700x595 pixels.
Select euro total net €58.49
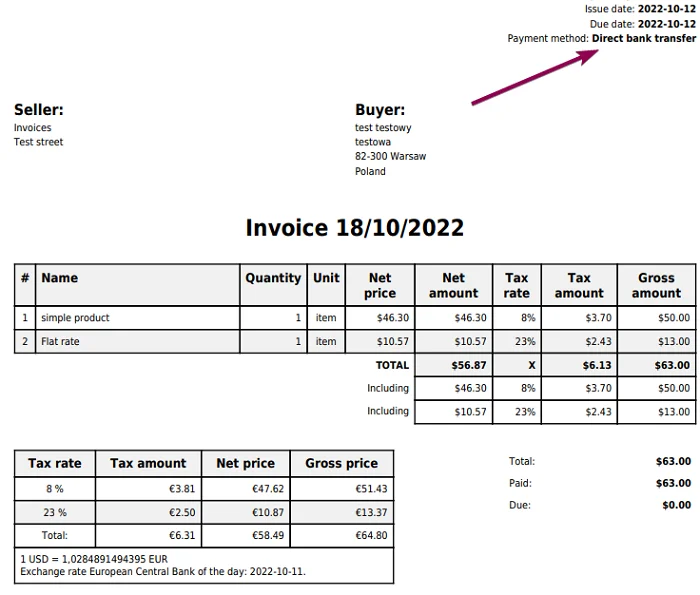pos(268,536)
